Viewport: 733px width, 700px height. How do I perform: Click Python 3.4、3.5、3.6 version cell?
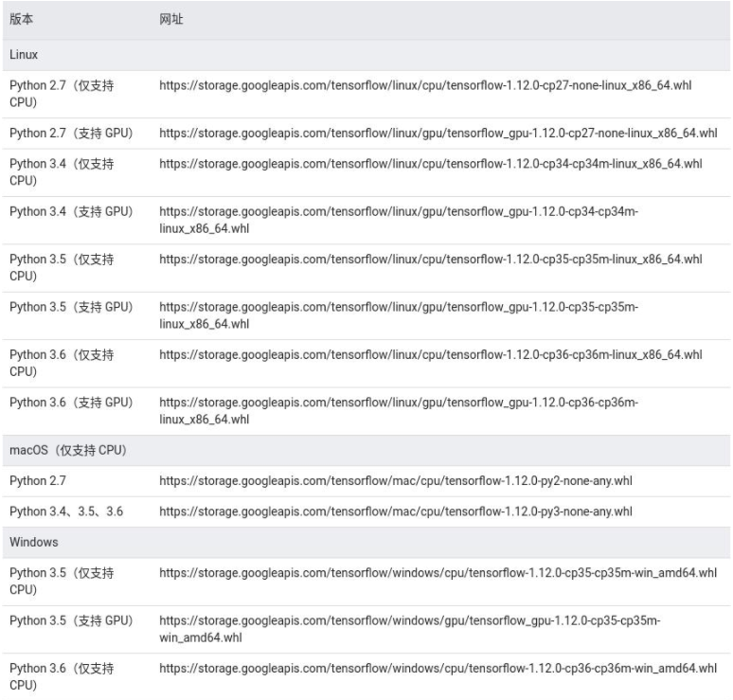pos(66,512)
